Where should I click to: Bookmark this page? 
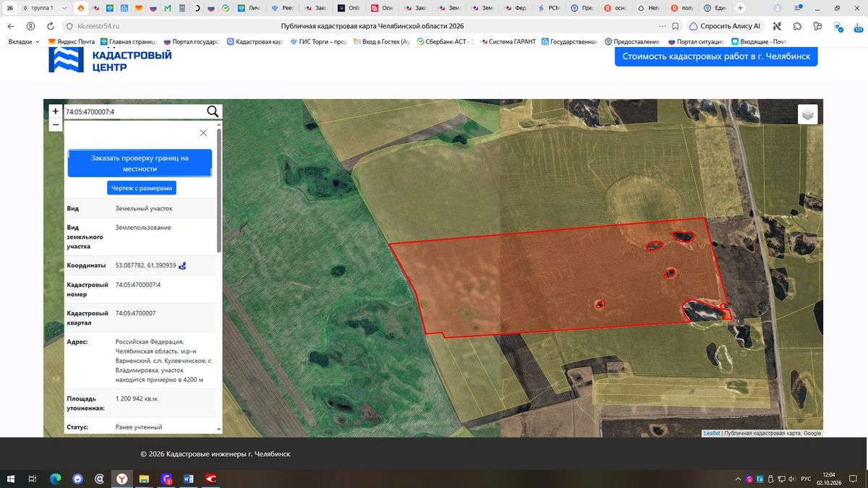click(x=675, y=26)
